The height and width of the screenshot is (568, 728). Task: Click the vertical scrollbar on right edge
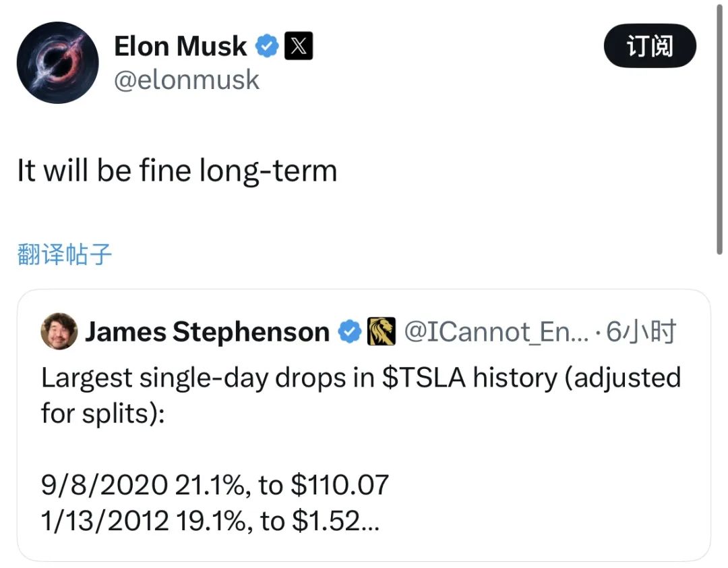pyautogui.click(x=719, y=127)
